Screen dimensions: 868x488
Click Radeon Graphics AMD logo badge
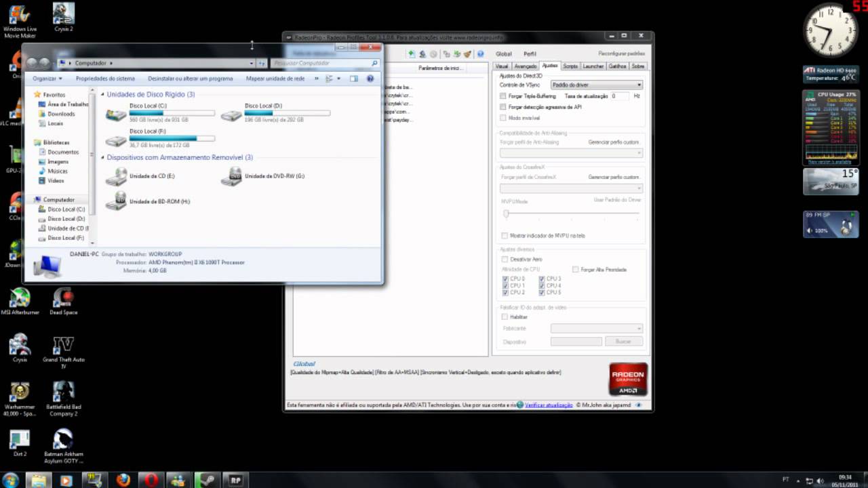tap(628, 379)
